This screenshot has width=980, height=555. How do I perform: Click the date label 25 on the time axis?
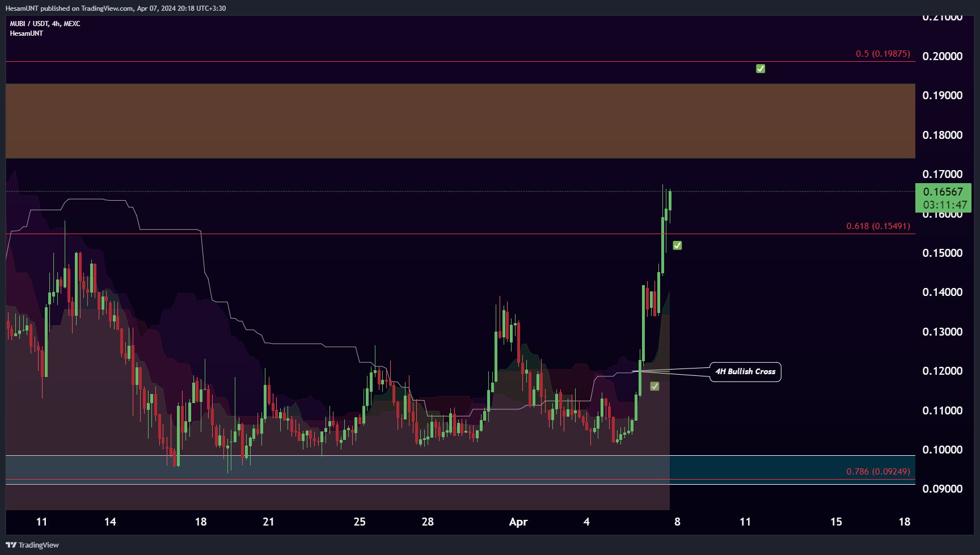360,522
